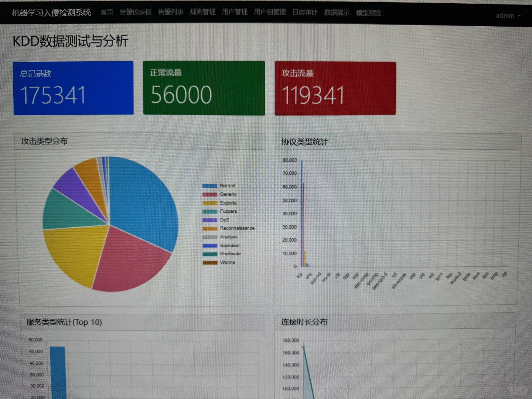This screenshot has width=532, height=399.
Task: Toggle the Generic legend entry
Action: 220,194
